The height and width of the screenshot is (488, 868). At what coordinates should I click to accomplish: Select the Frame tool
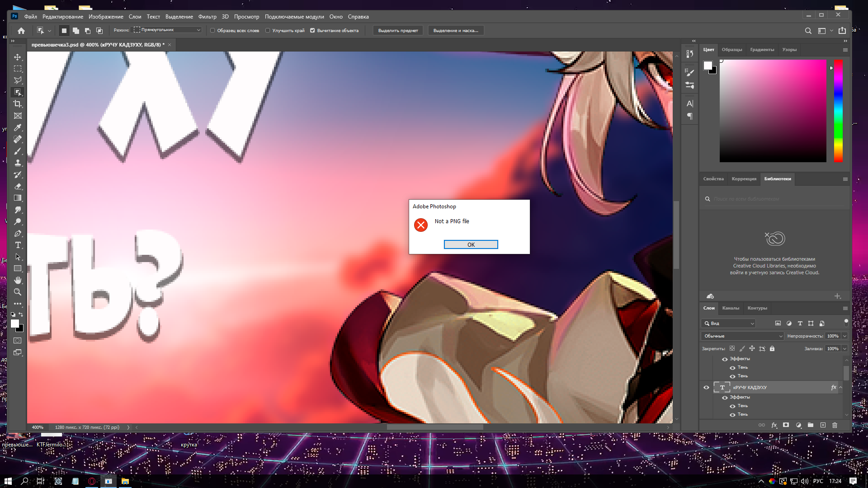[x=18, y=116]
